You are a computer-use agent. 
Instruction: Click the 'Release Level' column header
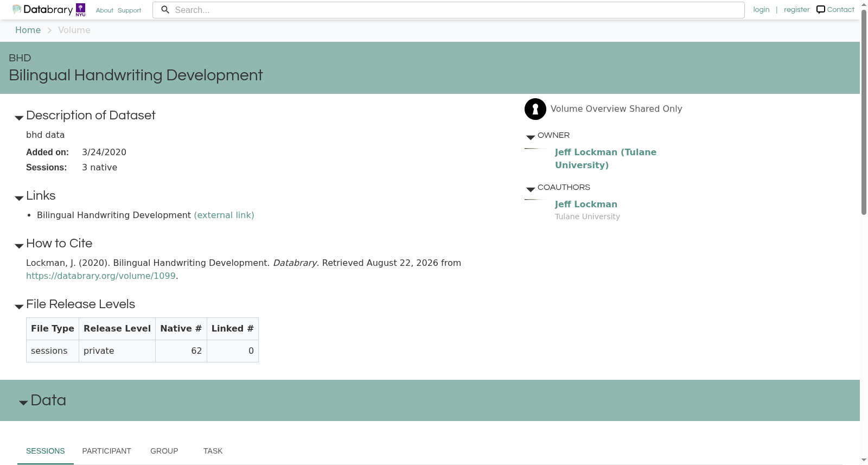[x=117, y=329]
